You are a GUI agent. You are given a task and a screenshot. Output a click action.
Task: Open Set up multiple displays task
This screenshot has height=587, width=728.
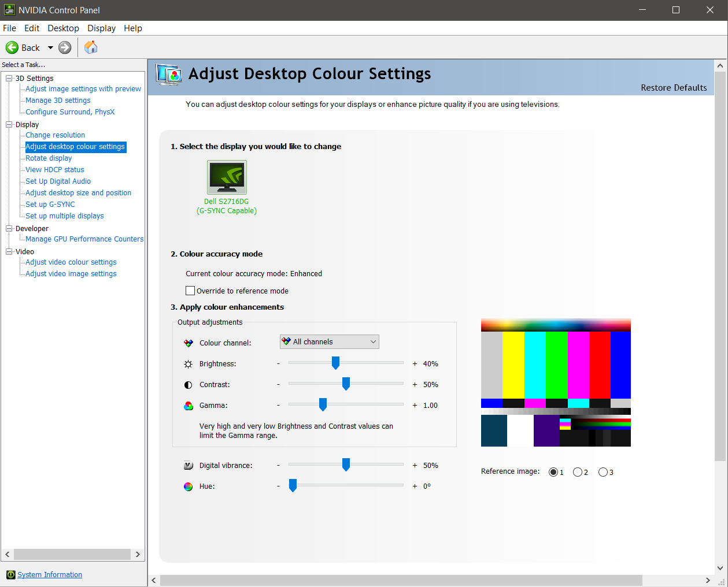(x=65, y=216)
